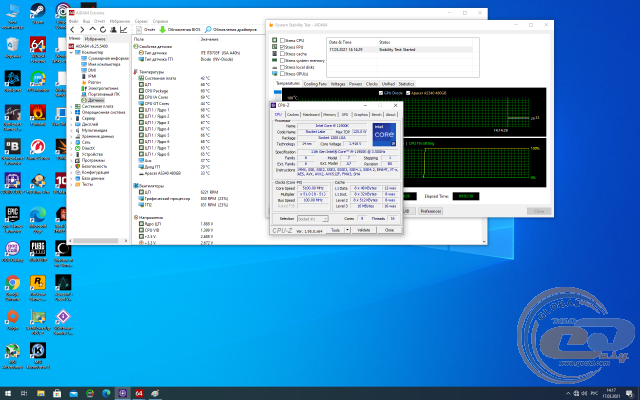Toggle Stress FPU checkbox
The height and width of the screenshot is (400, 640).
pos(282,47)
